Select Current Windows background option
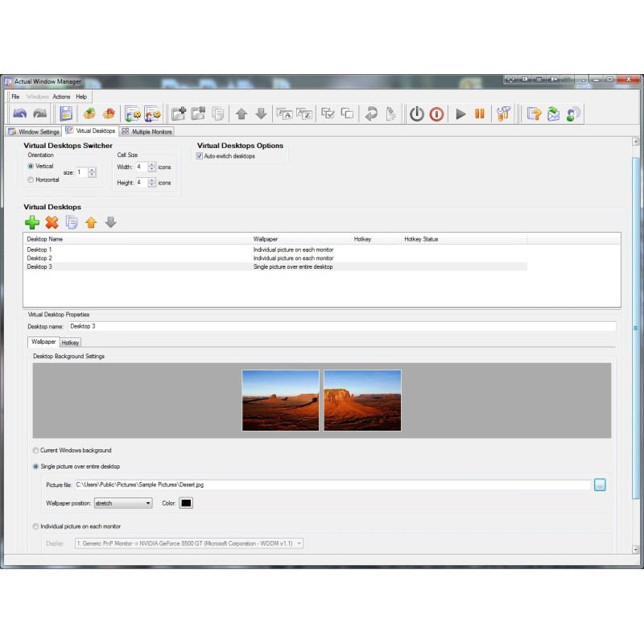 coord(35,450)
